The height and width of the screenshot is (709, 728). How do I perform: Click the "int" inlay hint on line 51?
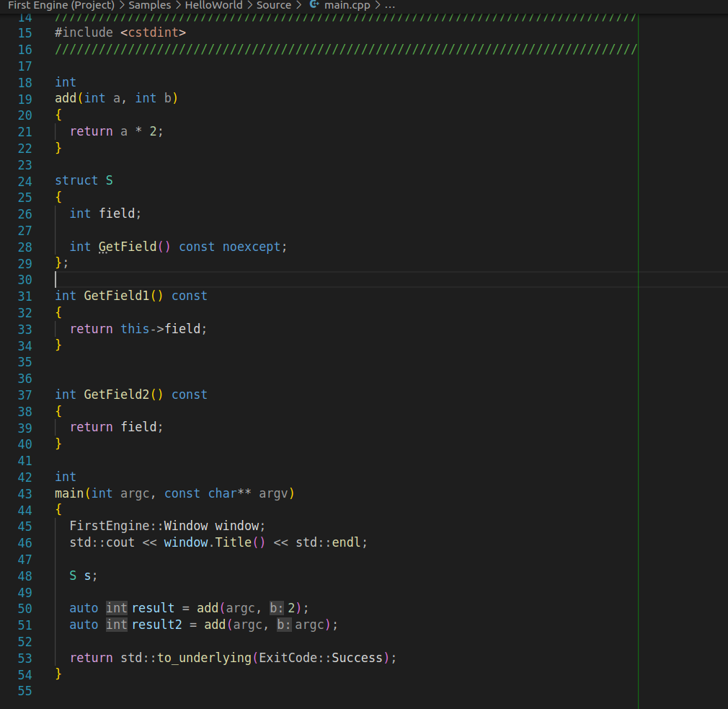(116, 625)
